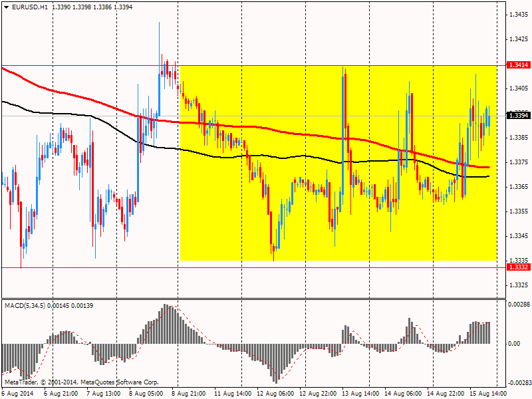Click the MetaTrader copyright text
This screenshot has height=399, width=532.
pos(82,382)
